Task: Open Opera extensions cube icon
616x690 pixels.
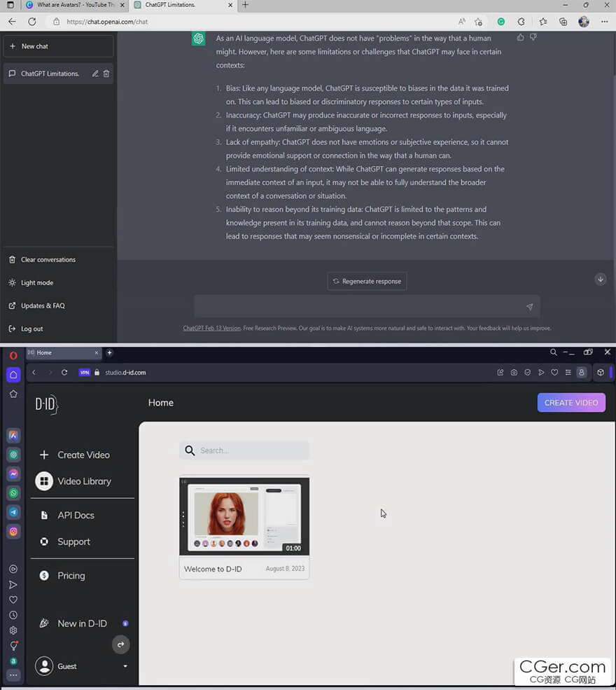Action: [601, 372]
